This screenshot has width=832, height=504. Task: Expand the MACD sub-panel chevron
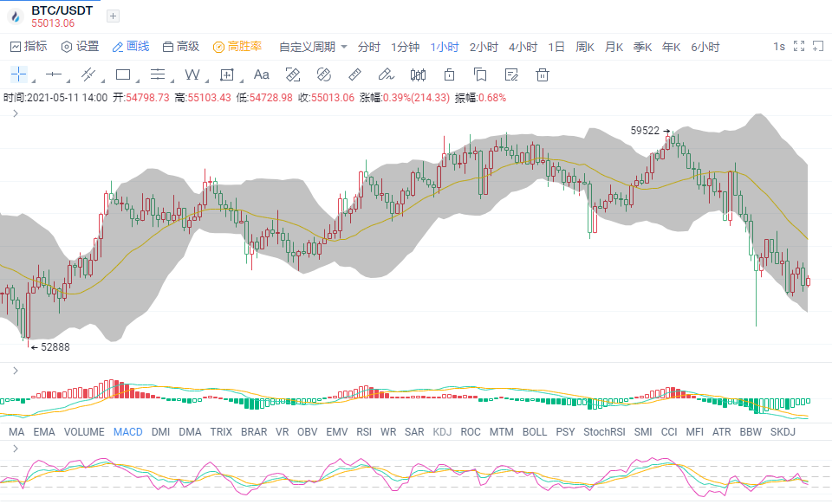coord(16,371)
